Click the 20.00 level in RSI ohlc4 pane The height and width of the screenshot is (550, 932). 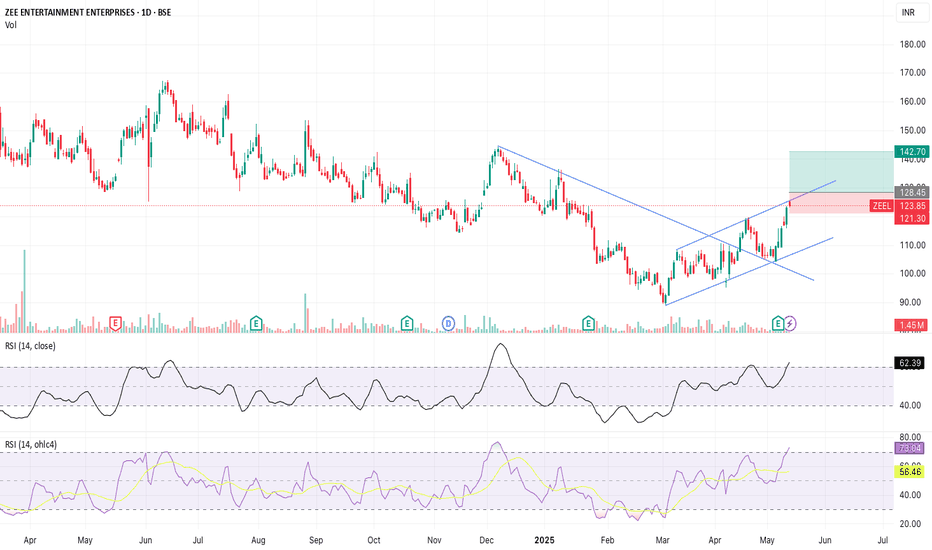tap(910, 524)
